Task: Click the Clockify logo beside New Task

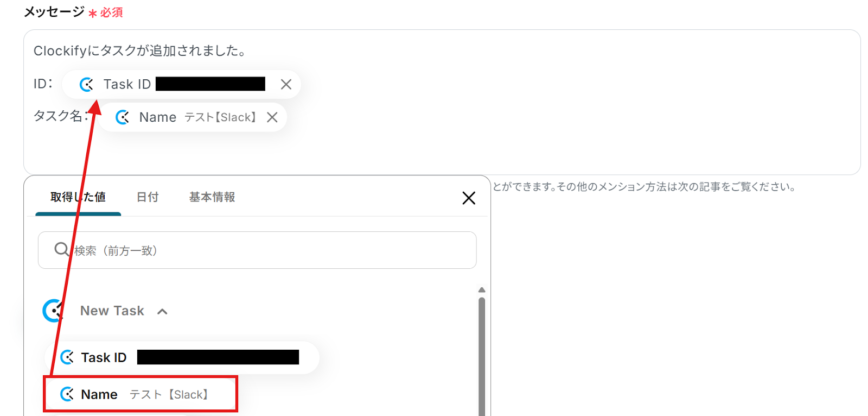Action: (54, 311)
